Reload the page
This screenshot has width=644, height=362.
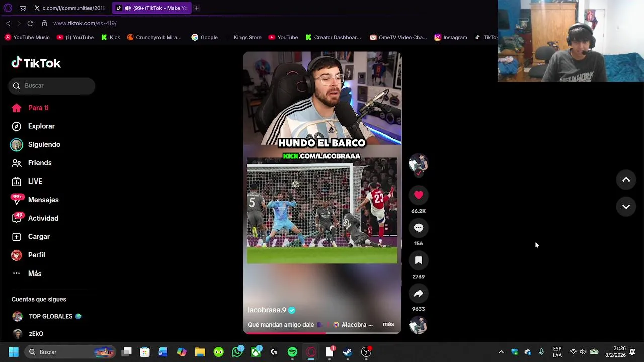click(x=30, y=23)
